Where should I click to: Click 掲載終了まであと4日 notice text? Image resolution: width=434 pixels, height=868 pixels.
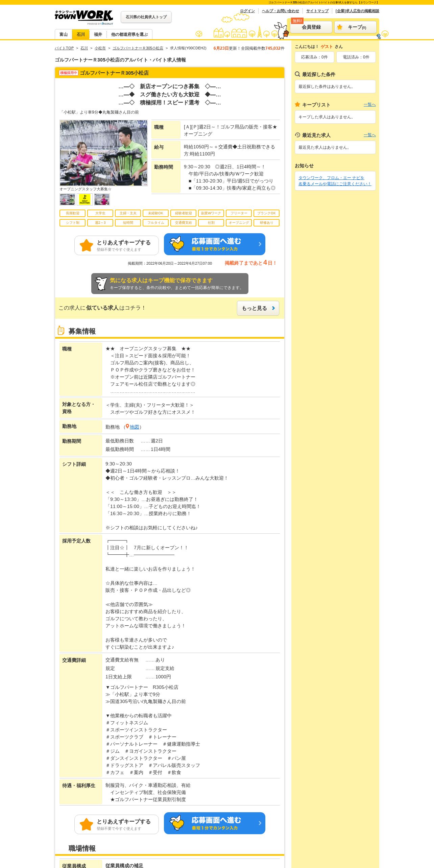pos(251,263)
